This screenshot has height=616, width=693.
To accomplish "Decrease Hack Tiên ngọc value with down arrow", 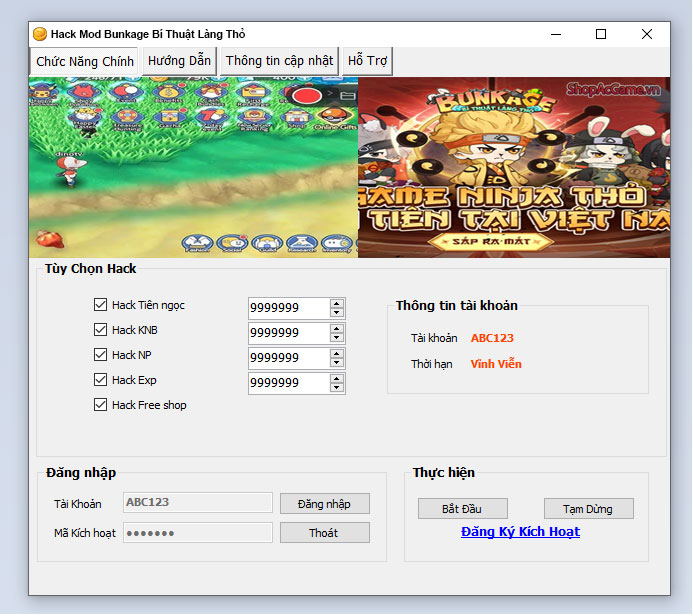I will coord(337,313).
